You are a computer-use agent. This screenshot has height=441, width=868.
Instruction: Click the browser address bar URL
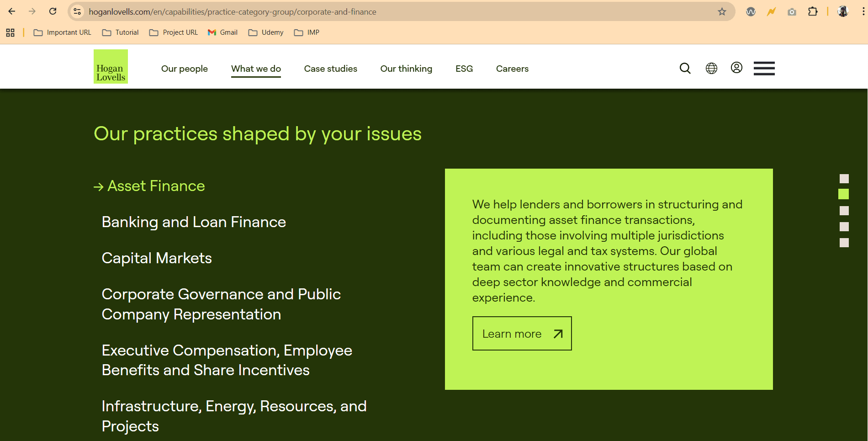click(x=232, y=12)
